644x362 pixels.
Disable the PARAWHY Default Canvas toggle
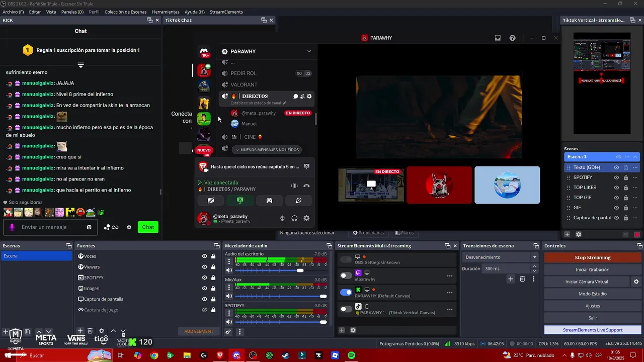[x=346, y=292]
